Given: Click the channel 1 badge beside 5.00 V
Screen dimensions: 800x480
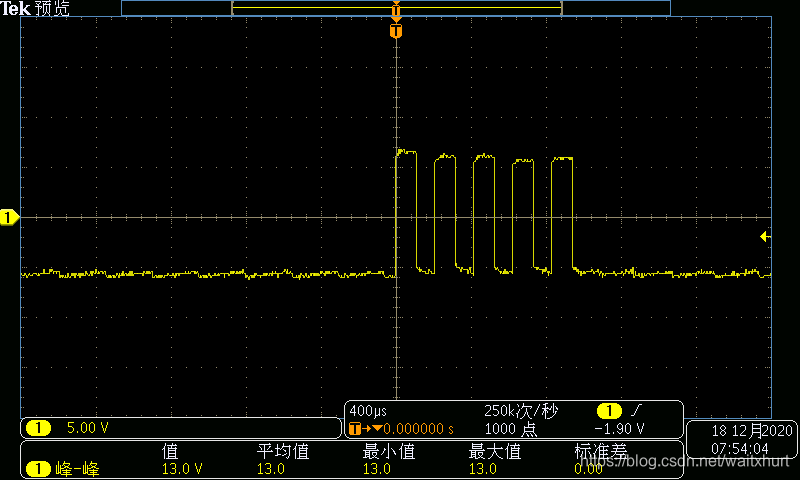Looking at the screenshot, I should (38, 427).
